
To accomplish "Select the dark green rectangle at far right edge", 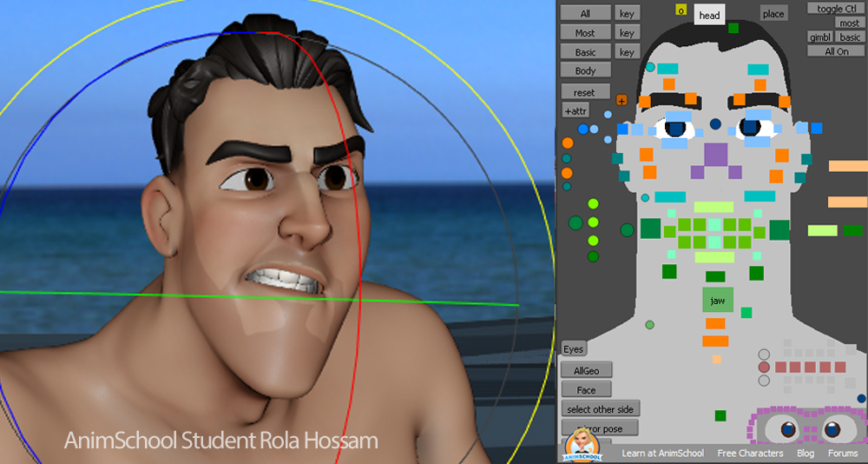I will [852, 230].
